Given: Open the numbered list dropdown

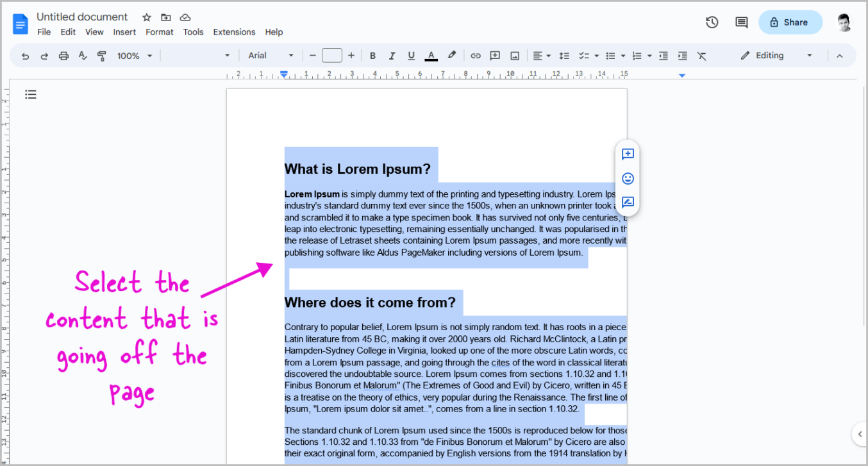Looking at the screenshot, I should [x=641, y=56].
